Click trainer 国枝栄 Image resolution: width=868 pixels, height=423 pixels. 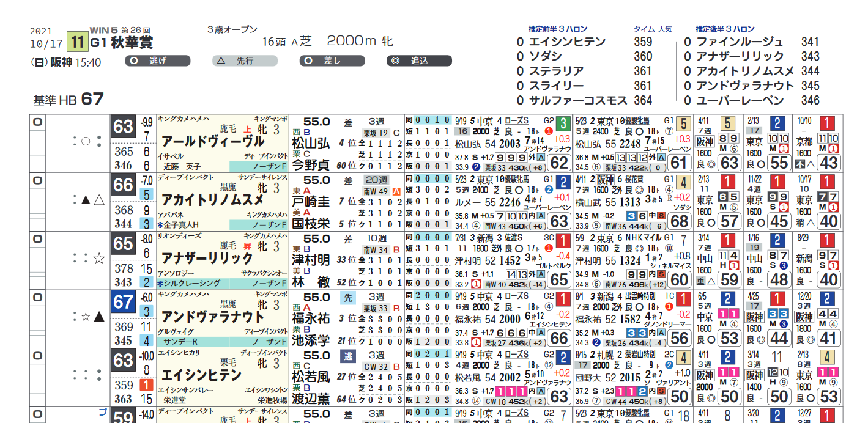(x=310, y=223)
